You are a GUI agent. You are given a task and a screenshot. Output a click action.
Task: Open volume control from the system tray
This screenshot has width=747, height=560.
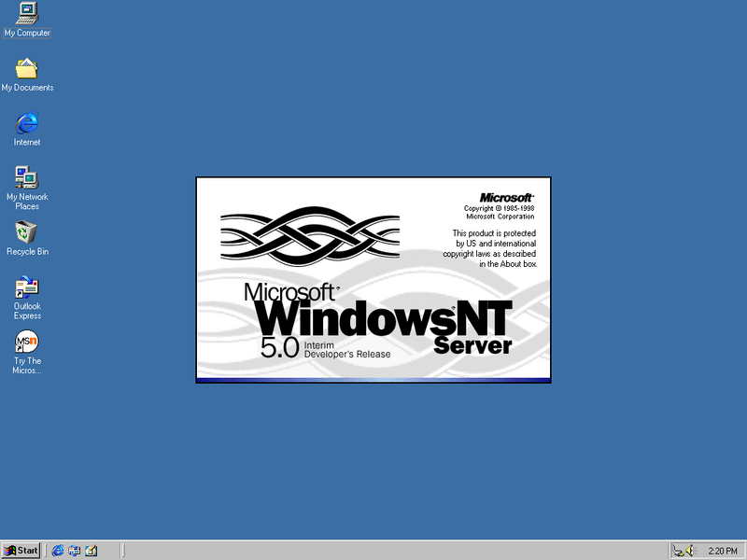point(691,550)
